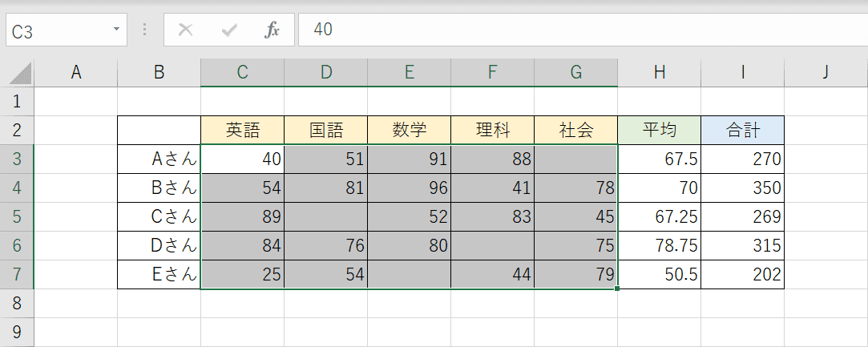
Task: Click the total cell 270
Action: 743,159
